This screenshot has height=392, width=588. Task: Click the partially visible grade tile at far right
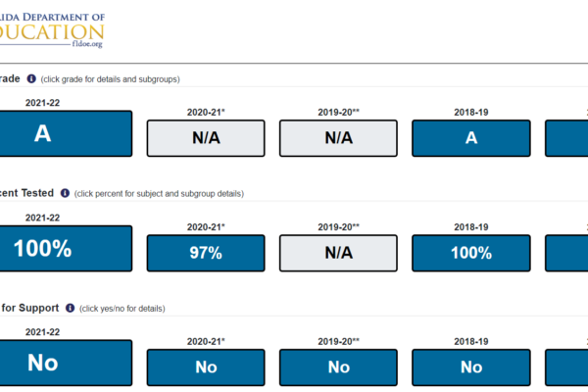[x=566, y=138]
